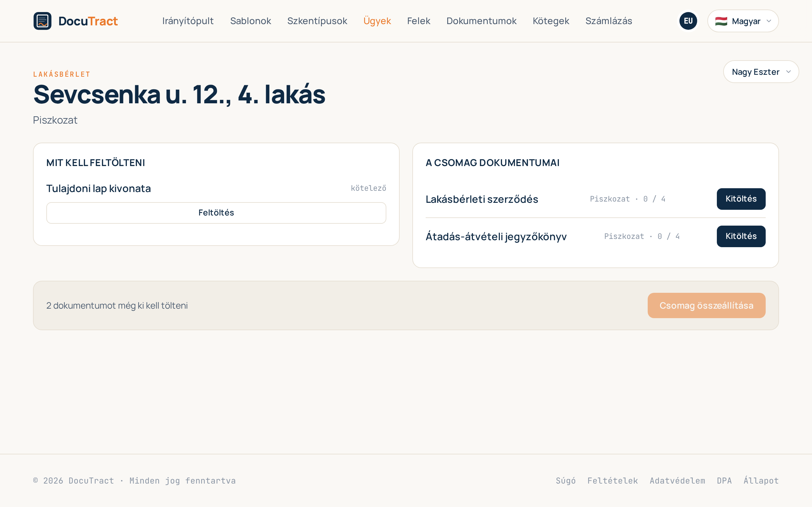Click Feltöltés for Tulajdoni lap kivonata

pyautogui.click(x=216, y=213)
